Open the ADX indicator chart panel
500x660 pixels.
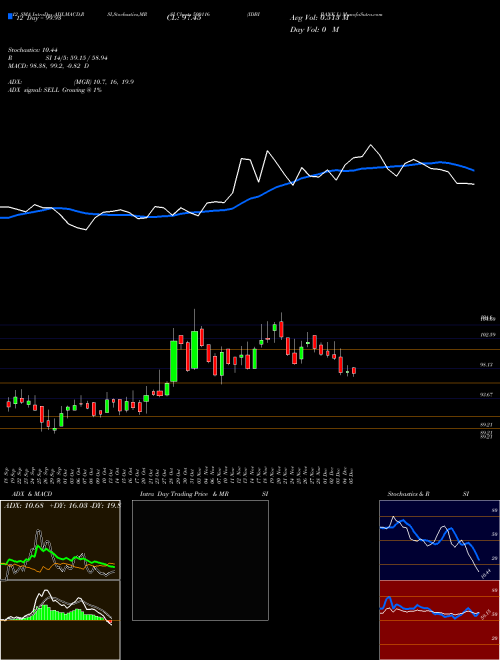coord(60,540)
